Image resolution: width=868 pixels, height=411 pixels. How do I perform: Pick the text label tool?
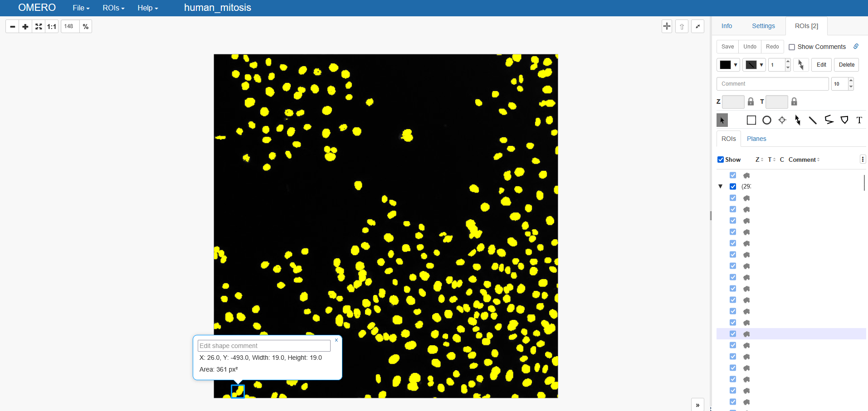coord(859,120)
